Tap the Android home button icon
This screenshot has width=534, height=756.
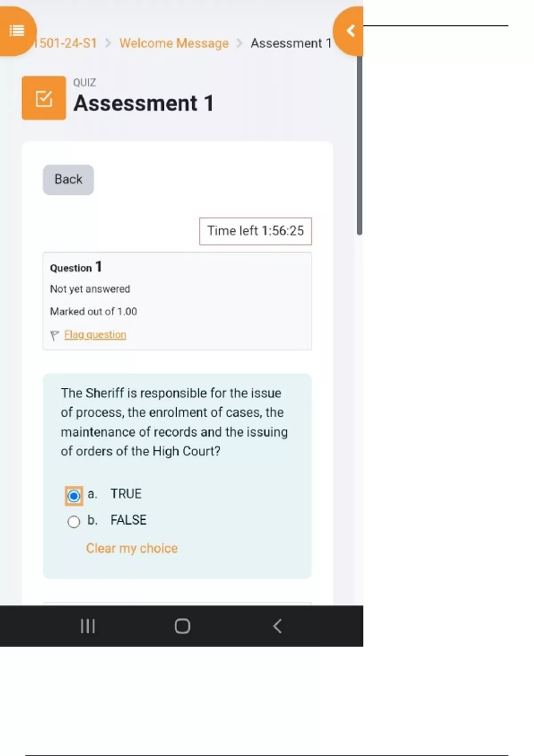coord(182,626)
